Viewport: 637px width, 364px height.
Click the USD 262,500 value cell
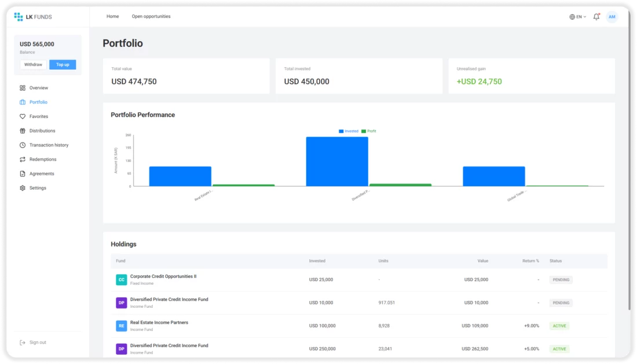pyautogui.click(x=475, y=349)
